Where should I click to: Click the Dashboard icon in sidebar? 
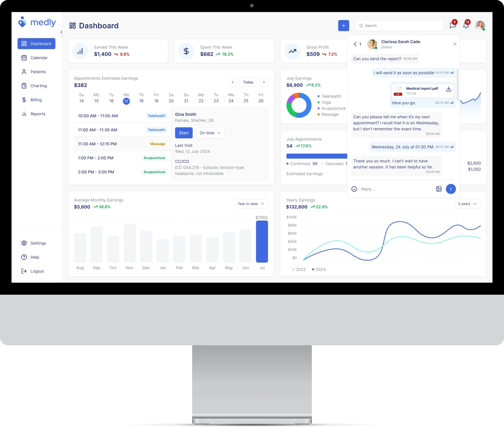click(x=24, y=43)
